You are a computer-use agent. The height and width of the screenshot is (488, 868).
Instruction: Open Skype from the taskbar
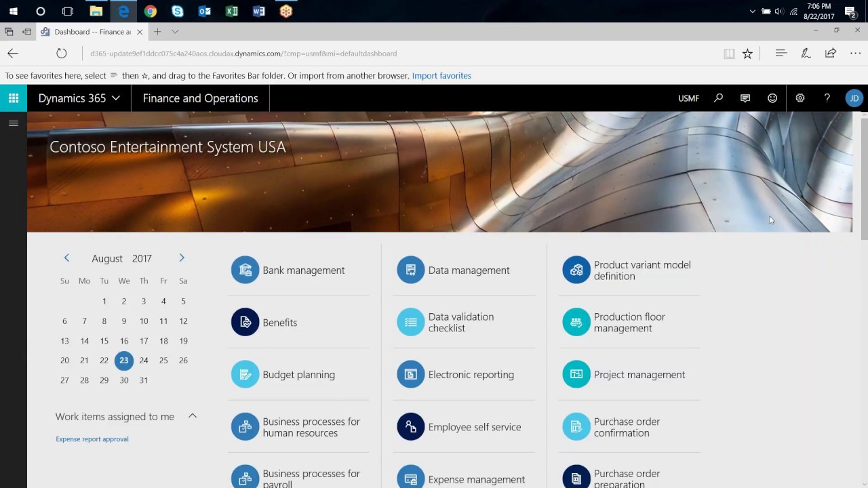(x=178, y=11)
